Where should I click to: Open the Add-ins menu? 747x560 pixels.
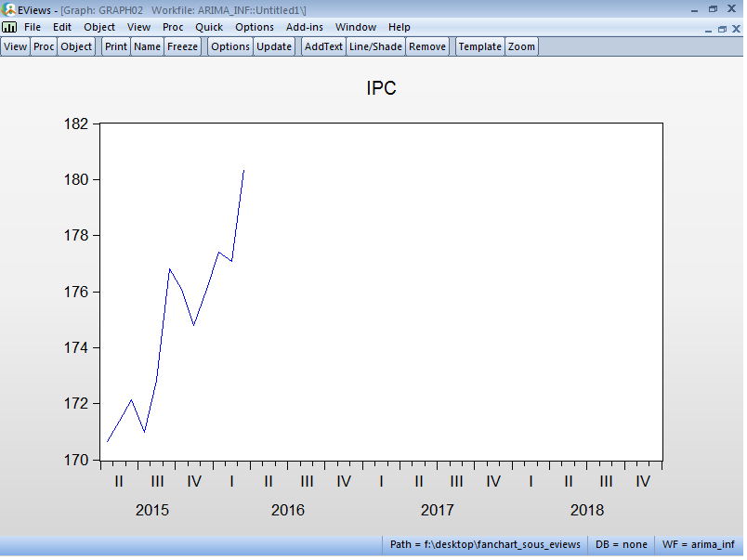click(305, 27)
